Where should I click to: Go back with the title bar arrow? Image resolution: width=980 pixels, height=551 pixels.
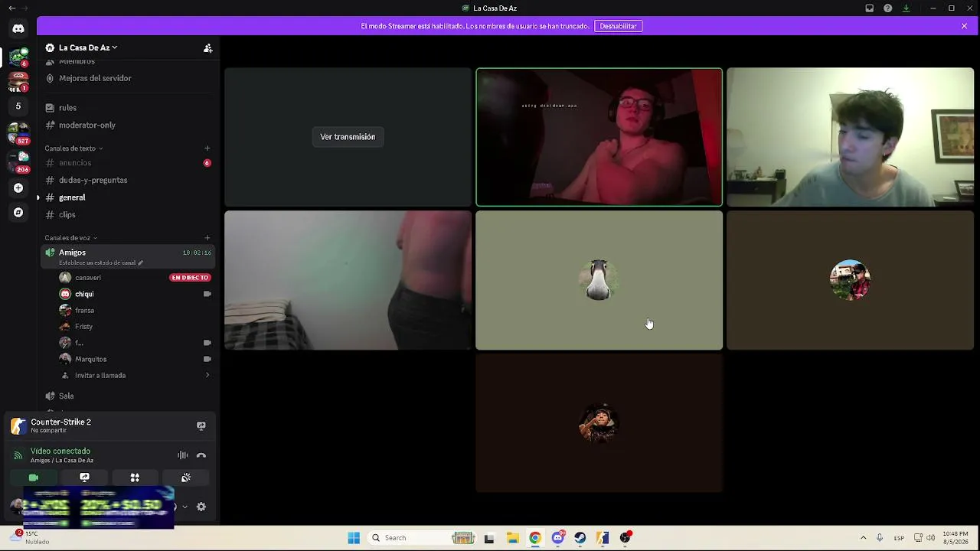click(11, 8)
